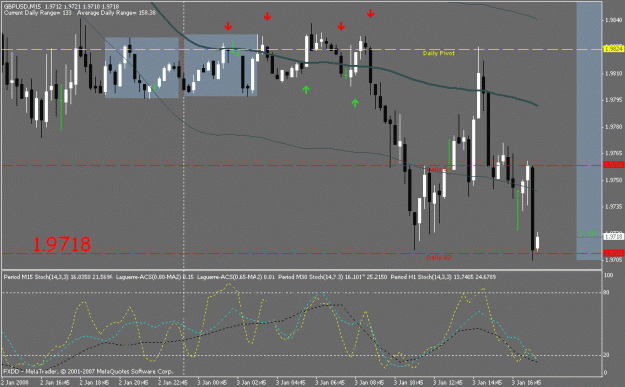Click the red Daily S1 price tag on axis
625x387 pixels.
point(614,165)
